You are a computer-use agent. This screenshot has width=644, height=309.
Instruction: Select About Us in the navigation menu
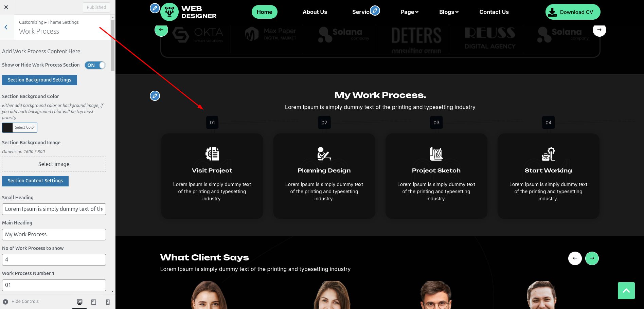coord(315,12)
